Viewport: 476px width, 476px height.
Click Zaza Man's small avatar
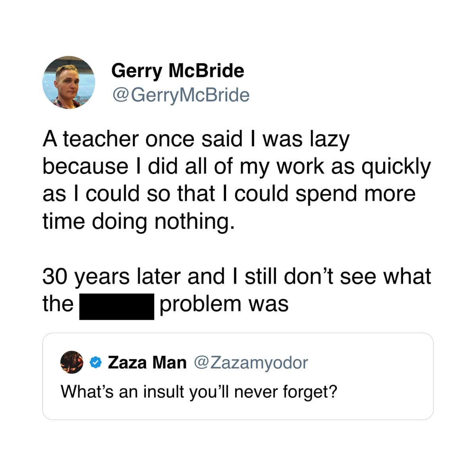tap(72, 362)
